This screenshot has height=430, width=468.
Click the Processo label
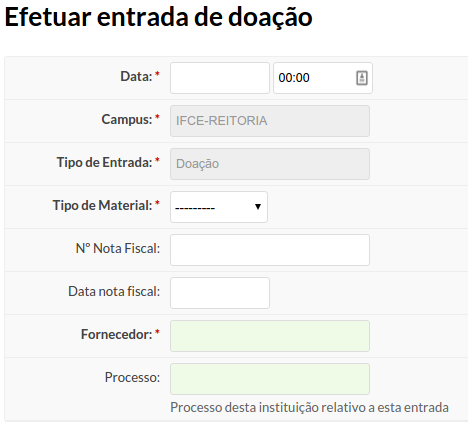pyautogui.click(x=132, y=377)
